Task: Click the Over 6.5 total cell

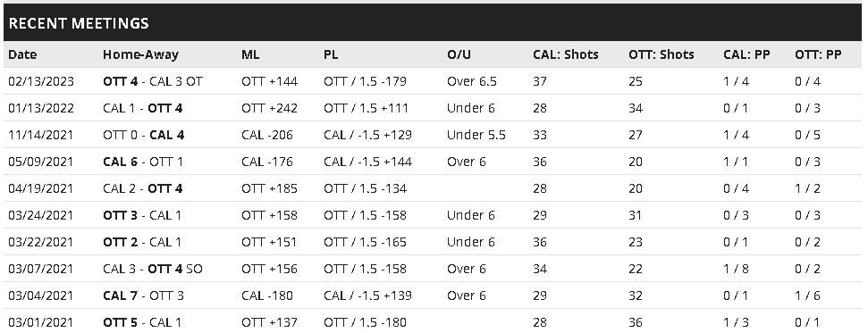Action: [x=472, y=81]
